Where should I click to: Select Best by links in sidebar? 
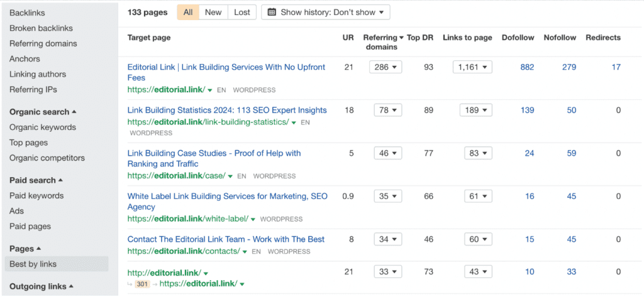(x=57, y=264)
